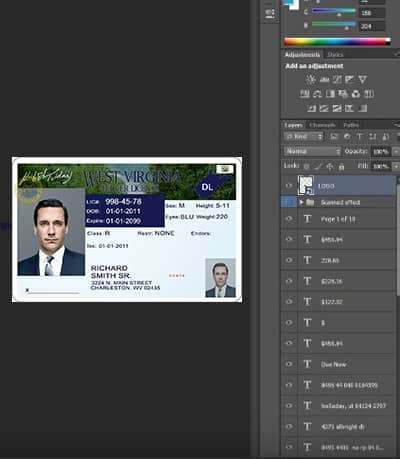Add a Brightness/Contrast adjustment
Image resolution: width=400 pixels, height=459 pixels.
click(311, 79)
